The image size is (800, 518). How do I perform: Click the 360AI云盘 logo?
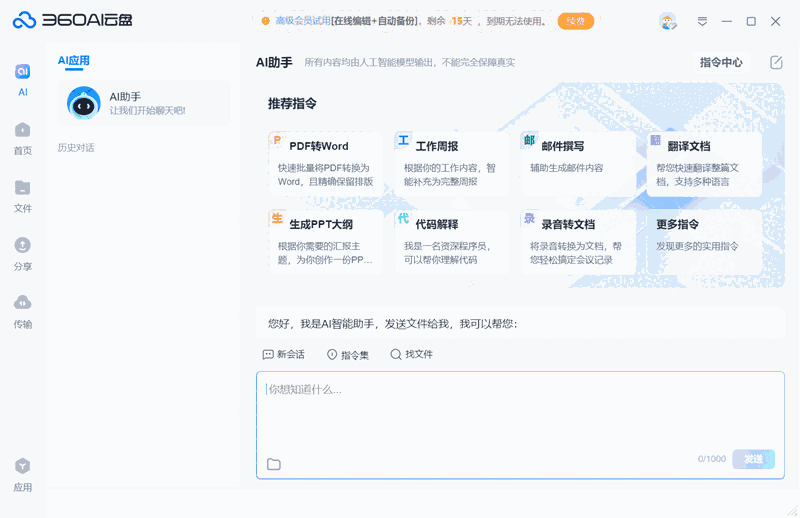(x=72, y=20)
